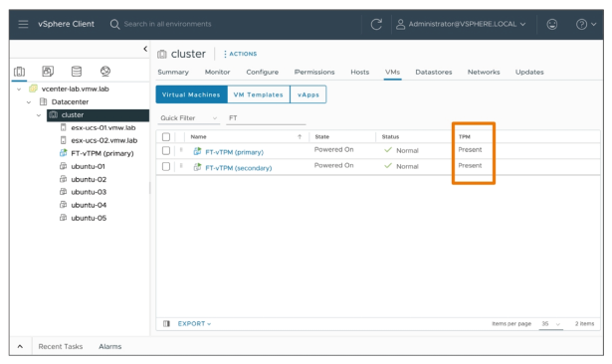The width and height of the screenshot is (612, 364).
Task: Switch to Hosts and Clusters inventory view
Action: click(x=19, y=72)
